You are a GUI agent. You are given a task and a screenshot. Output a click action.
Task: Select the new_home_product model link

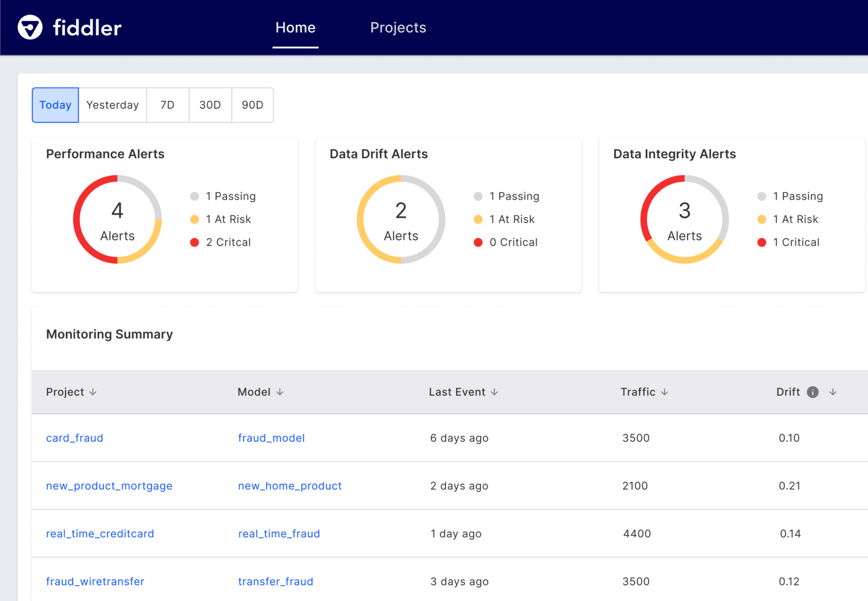point(290,485)
